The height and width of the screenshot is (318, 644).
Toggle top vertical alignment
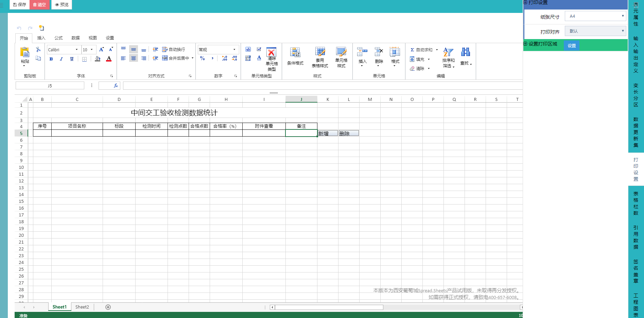pyautogui.click(x=123, y=49)
